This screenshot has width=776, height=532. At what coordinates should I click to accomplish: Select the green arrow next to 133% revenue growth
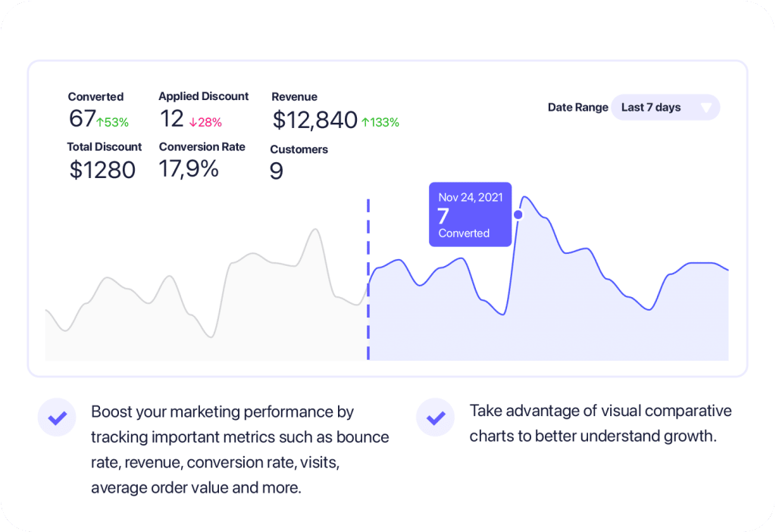tap(368, 121)
